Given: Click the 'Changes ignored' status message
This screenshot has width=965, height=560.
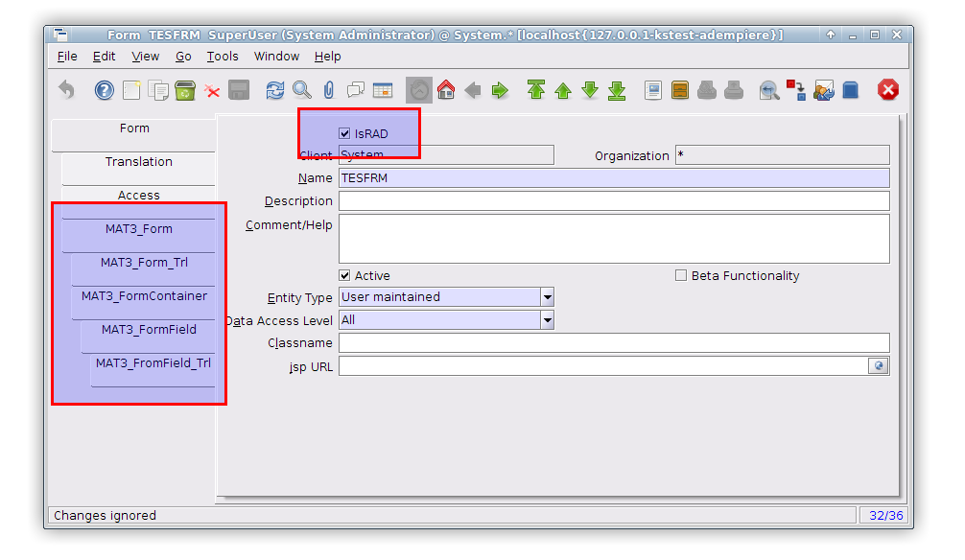Looking at the screenshot, I should tap(105, 516).
